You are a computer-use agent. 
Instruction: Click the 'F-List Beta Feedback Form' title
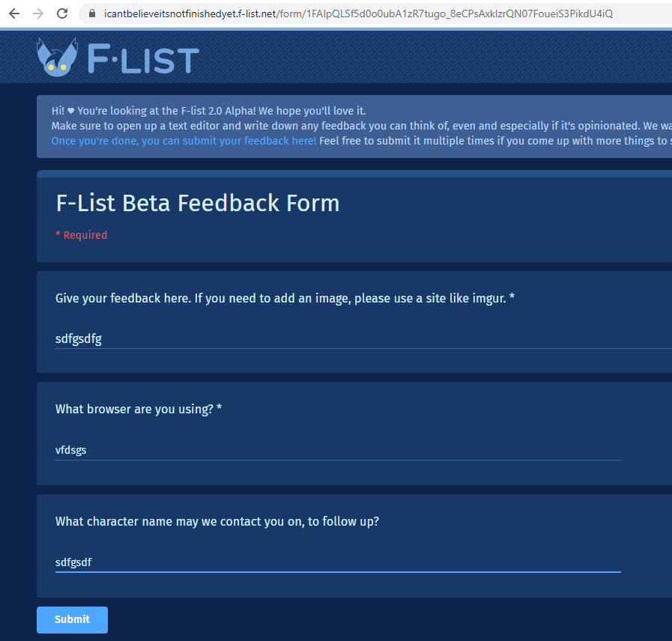(x=197, y=203)
